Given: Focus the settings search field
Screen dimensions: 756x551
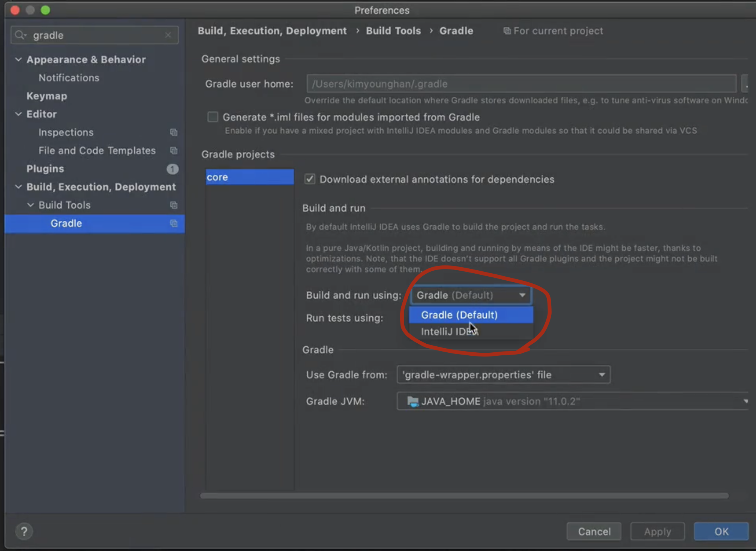Looking at the screenshot, I should click(x=94, y=35).
